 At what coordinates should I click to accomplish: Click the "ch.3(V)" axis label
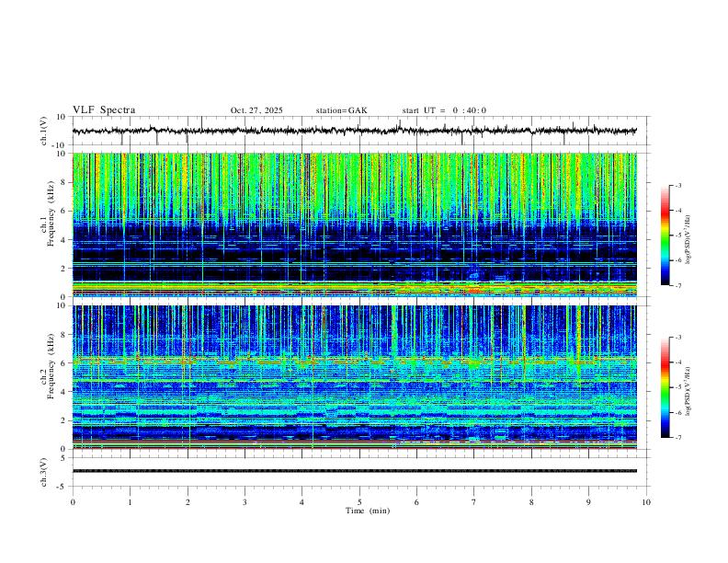pyautogui.click(x=44, y=472)
